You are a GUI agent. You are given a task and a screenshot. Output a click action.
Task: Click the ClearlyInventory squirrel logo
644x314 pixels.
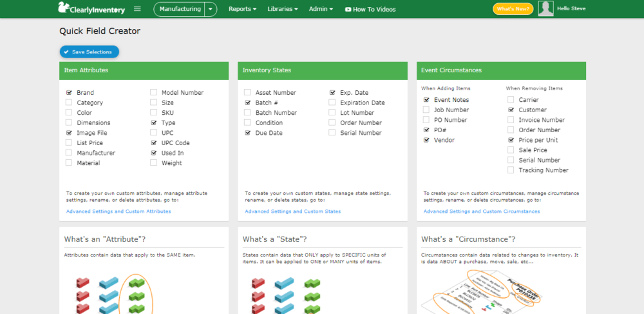pyautogui.click(x=91, y=8)
